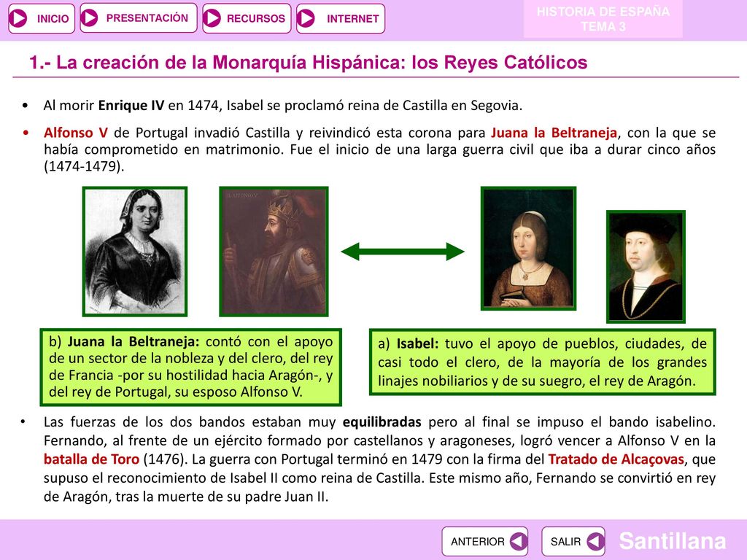Click the INICIO navigation button
This screenshot has width=747, height=560.
coord(42,18)
